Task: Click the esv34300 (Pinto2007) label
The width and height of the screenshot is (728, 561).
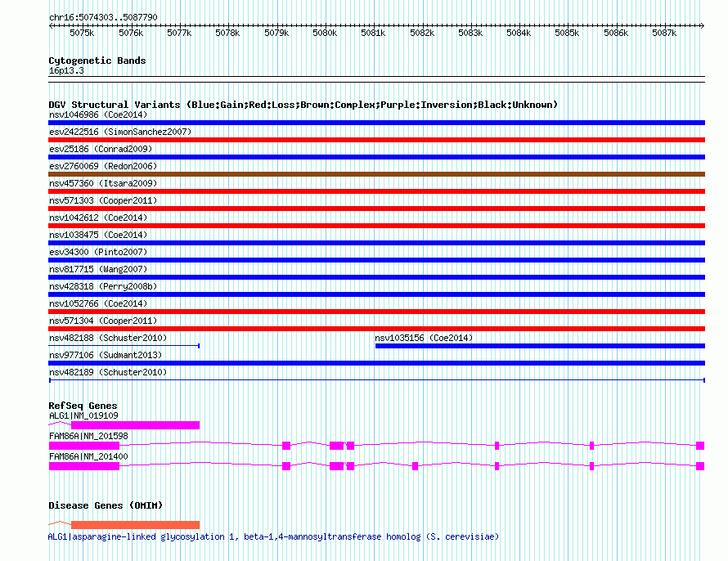Action: [x=98, y=252]
